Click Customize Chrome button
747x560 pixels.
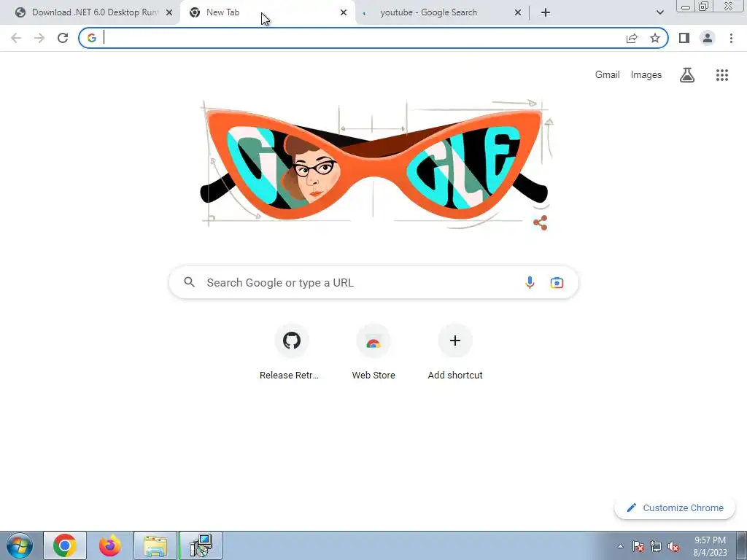675,507
